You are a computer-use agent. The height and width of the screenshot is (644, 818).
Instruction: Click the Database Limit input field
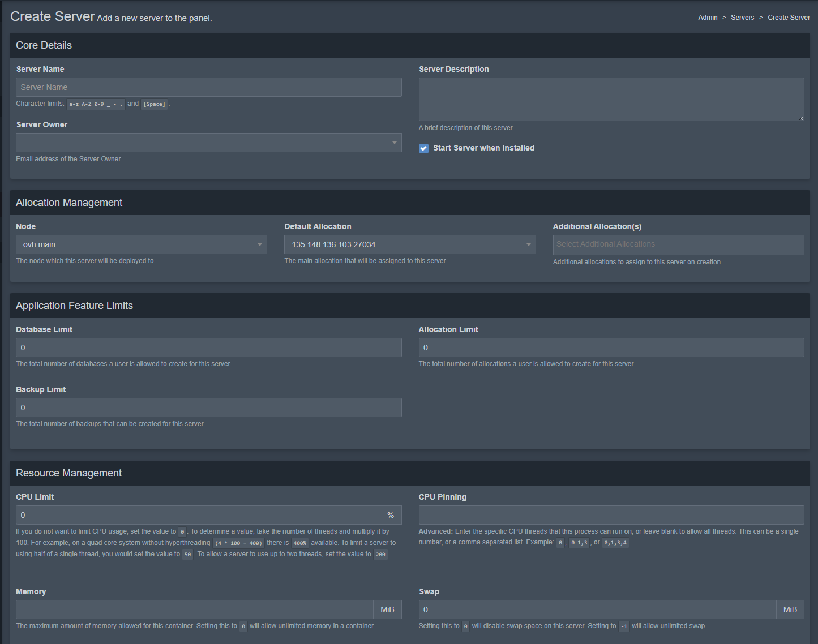pyautogui.click(x=208, y=347)
